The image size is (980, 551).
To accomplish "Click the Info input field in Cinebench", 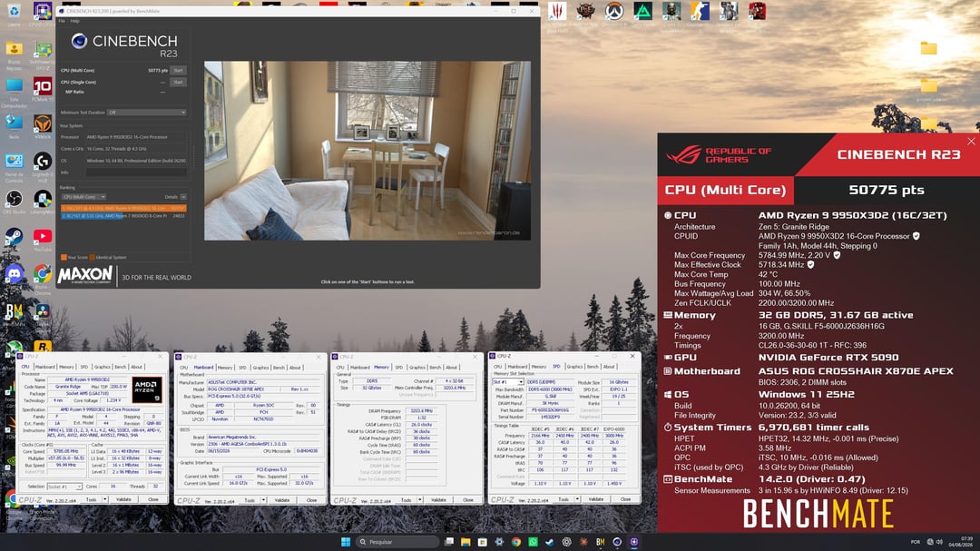I will point(135,172).
